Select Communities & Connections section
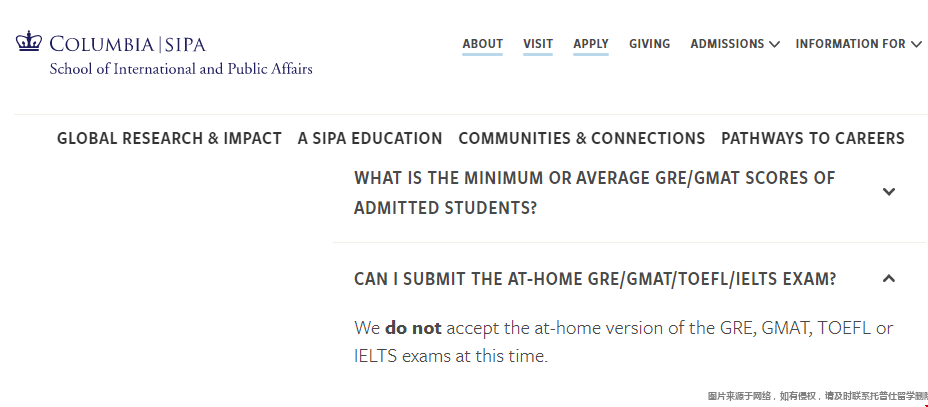 (582, 138)
